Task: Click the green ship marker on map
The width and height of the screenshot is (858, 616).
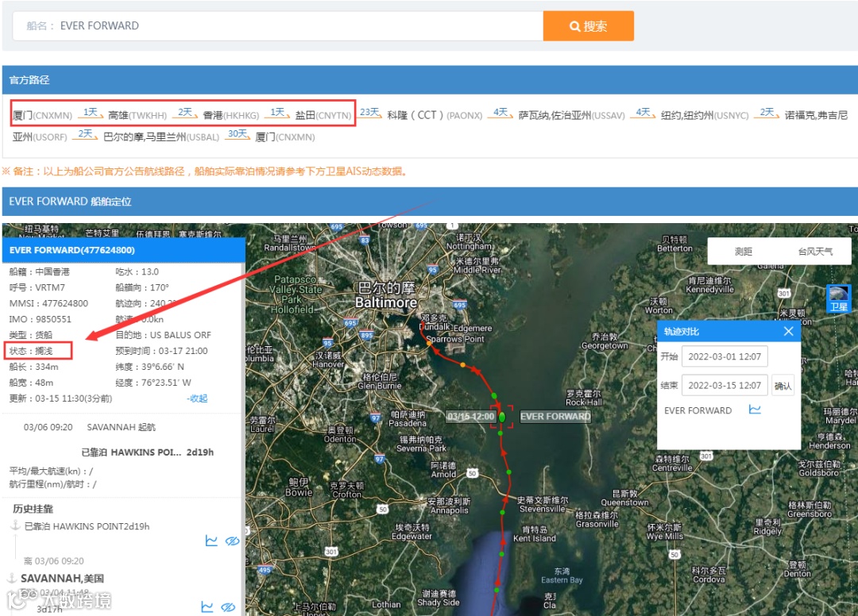Action: 502,417
